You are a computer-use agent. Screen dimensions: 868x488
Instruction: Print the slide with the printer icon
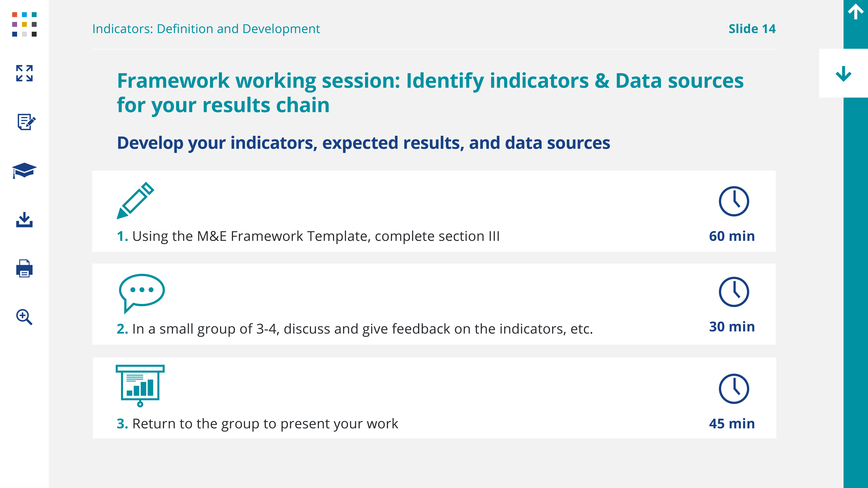coord(24,268)
